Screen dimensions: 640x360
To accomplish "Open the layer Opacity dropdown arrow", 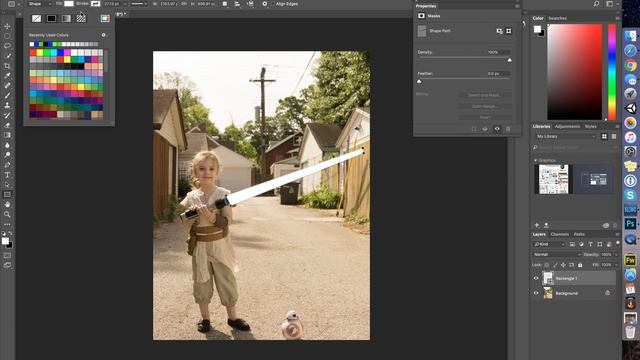I will tap(616, 254).
